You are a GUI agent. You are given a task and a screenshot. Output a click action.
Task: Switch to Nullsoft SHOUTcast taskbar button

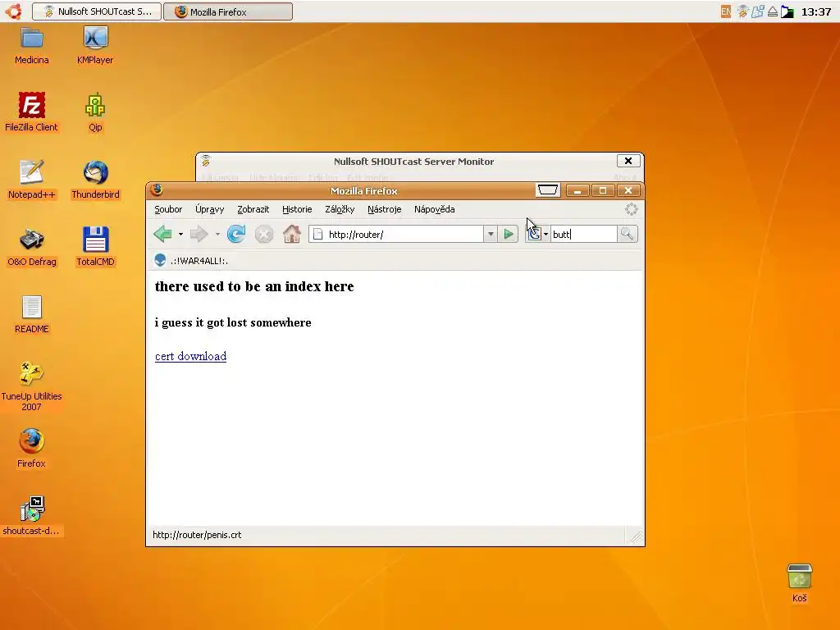pos(97,11)
